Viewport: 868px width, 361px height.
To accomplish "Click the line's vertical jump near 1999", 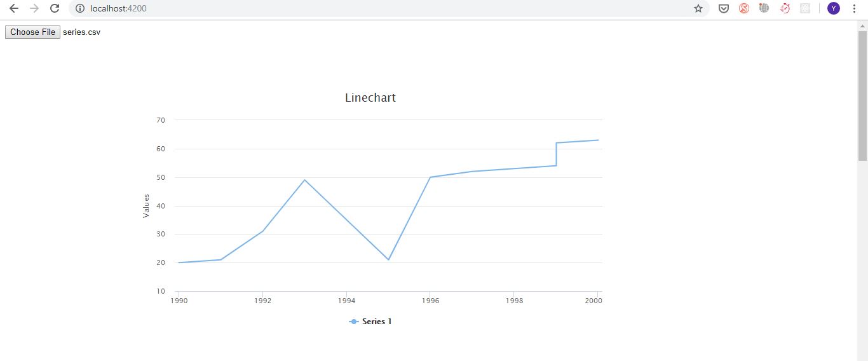I will click(557, 154).
